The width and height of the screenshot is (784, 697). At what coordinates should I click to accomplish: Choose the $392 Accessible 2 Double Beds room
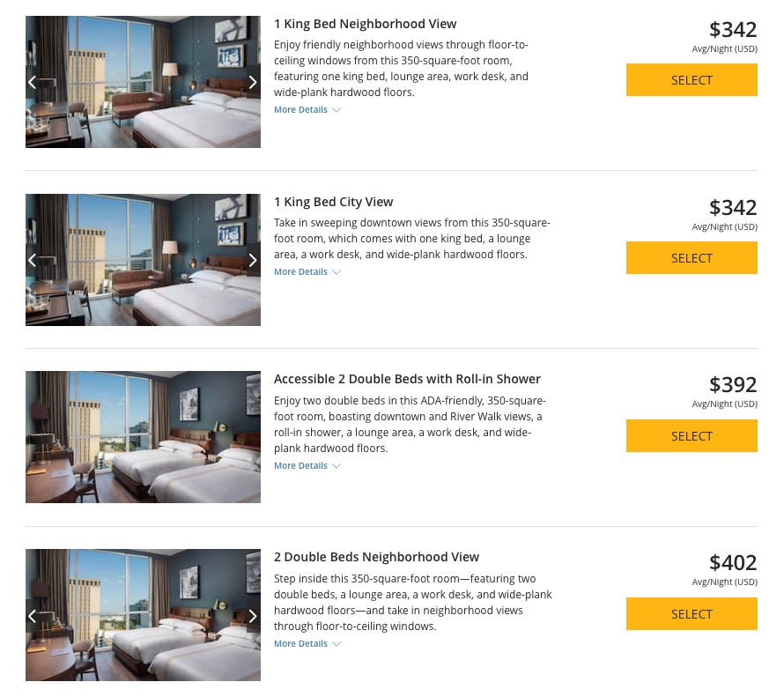(x=692, y=436)
